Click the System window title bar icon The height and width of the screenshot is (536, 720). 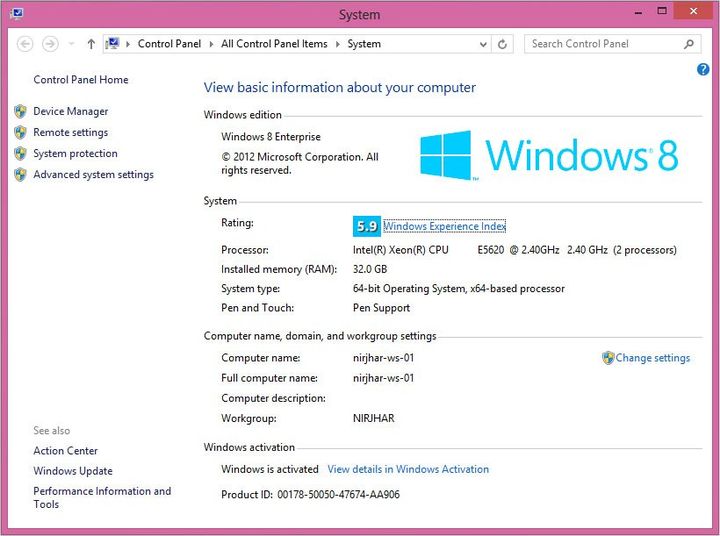(x=15, y=14)
